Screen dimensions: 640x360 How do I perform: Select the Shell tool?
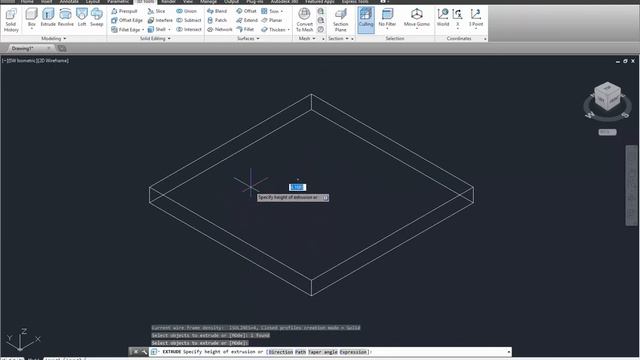(157, 29)
